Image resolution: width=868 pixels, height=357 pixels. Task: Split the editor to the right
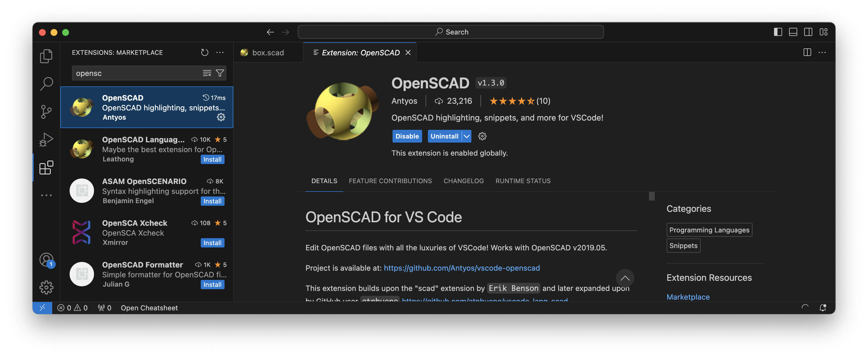point(807,52)
